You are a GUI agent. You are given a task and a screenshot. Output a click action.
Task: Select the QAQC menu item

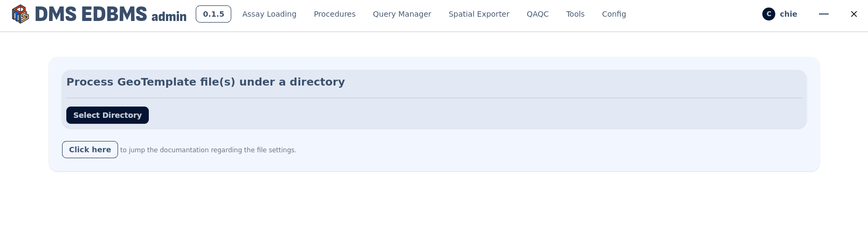[538, 14]
